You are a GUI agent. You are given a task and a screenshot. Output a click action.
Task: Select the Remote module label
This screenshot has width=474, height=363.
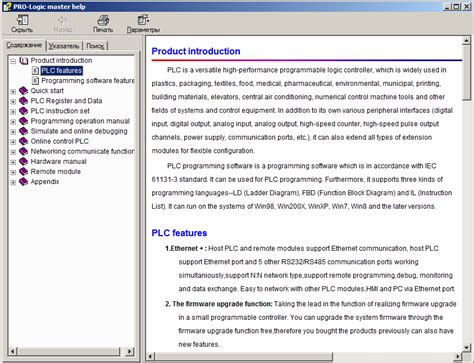56,172
